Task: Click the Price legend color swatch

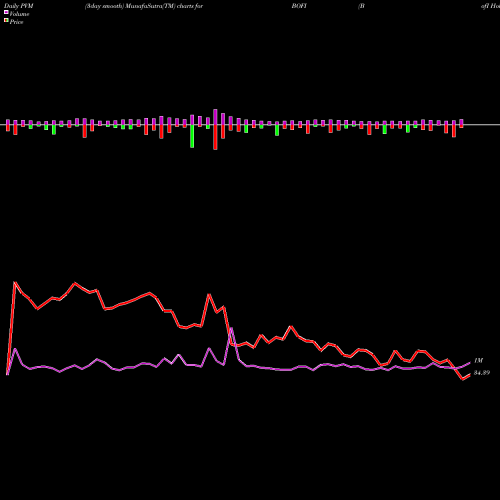Action: pyautogui.click(x=6, y=21)
